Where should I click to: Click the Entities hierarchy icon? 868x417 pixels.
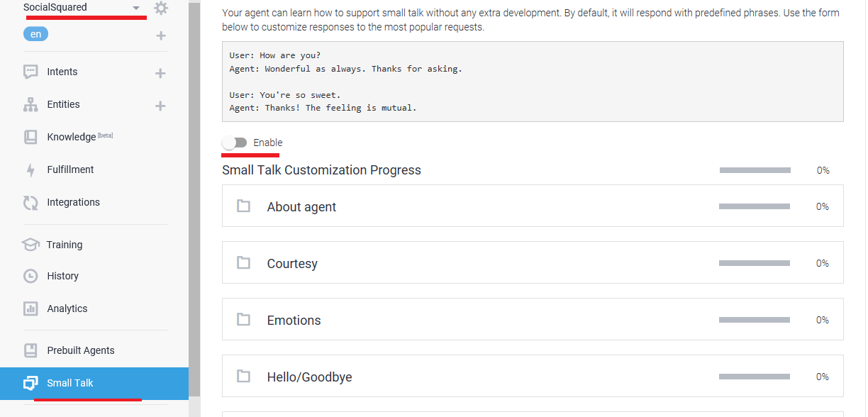30,105
